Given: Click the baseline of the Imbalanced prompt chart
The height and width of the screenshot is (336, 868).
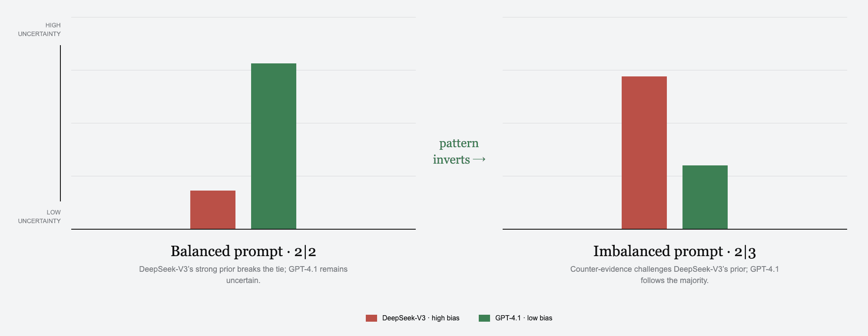Looking at the screenshot, I should click(x=675, y=229).
